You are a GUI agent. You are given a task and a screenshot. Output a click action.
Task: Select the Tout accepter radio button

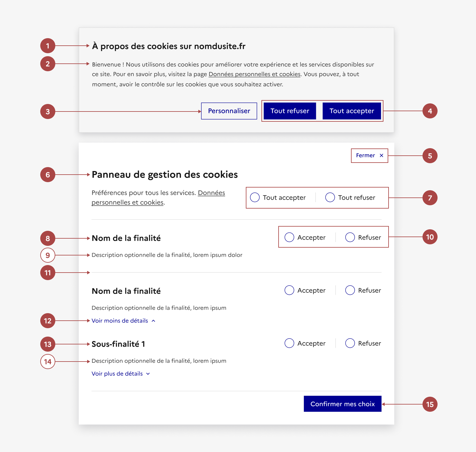pos(255,197)
